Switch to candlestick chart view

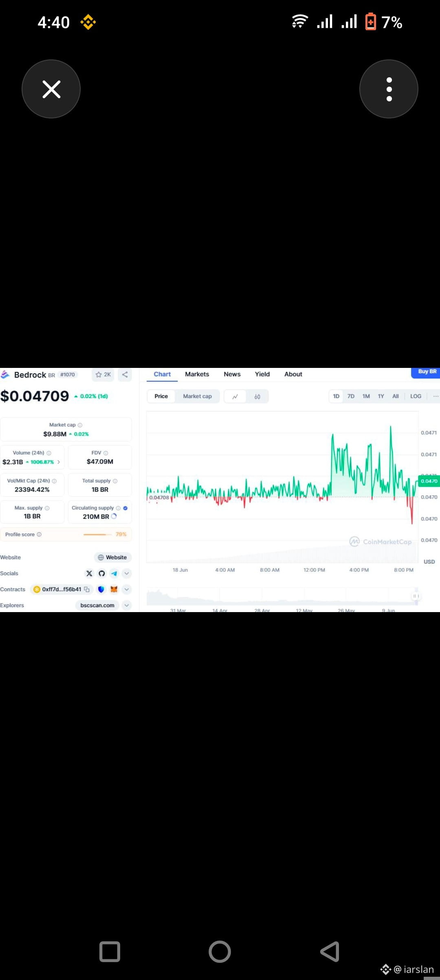pyautogui.click(x=257, y=396)
